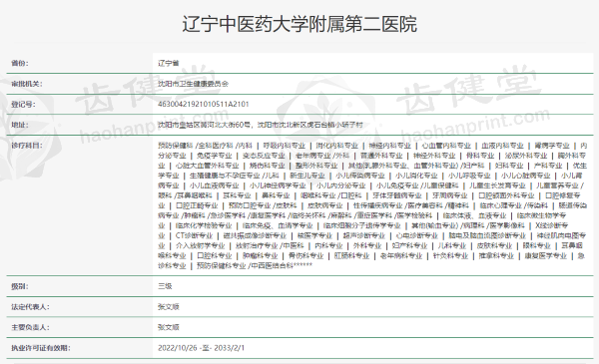Select 整形外科专业 entry
Image resolution: width=599 pixels, height=364 pixels.
point(316,166)
